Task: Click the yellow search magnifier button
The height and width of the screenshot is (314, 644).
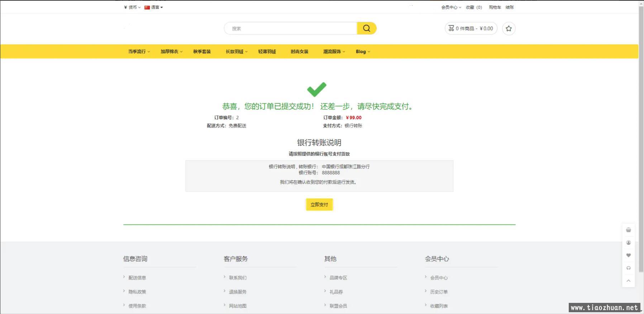Action: [x=366, y=28]
